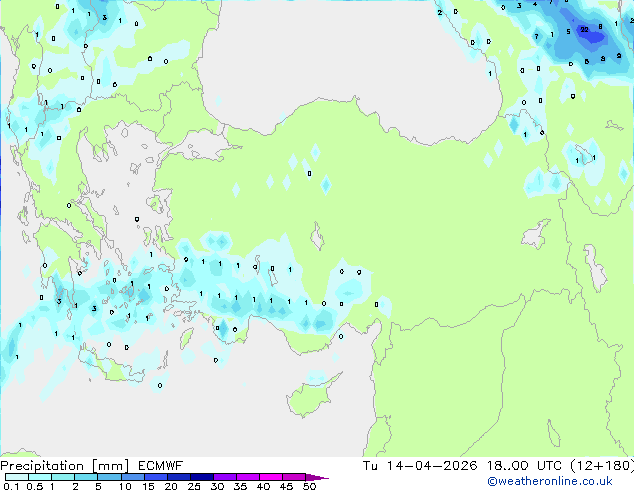Click the legend label '0.5'

(x=35, y=486)
